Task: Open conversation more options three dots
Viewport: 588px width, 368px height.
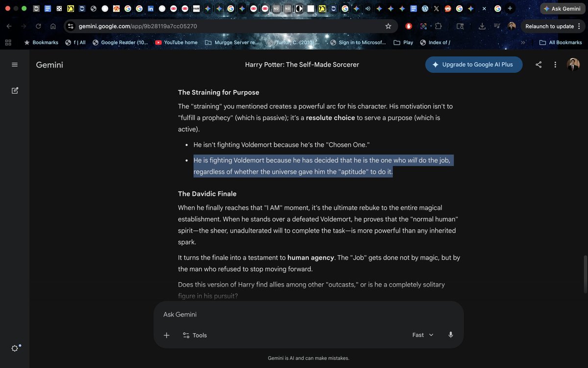Action: [x=555, y=65]
